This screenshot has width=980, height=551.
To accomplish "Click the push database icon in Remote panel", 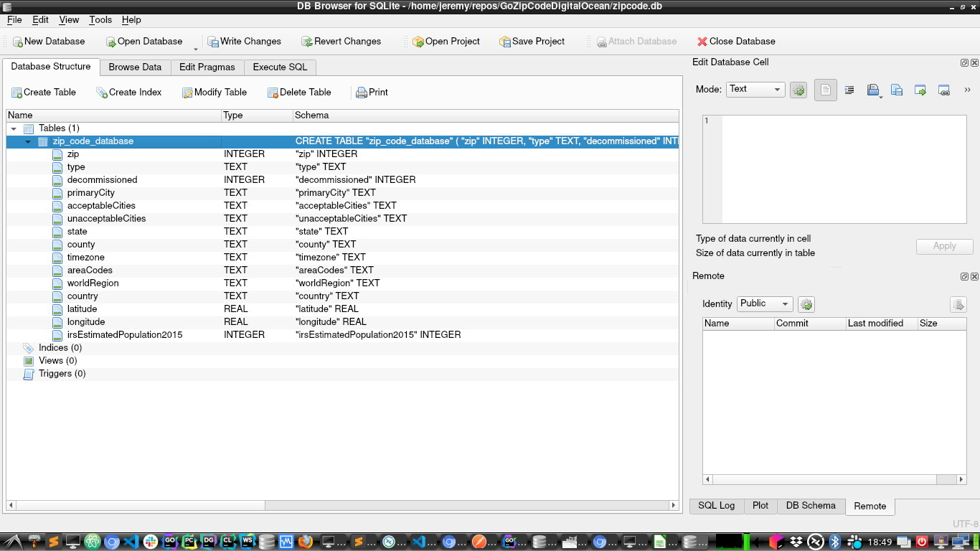I will [958, 305].
